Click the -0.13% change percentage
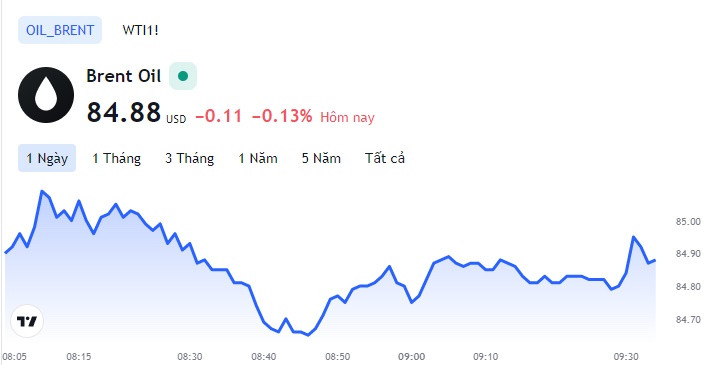The height and width of the screenshot is (365, 707). [x=282, y=117]
